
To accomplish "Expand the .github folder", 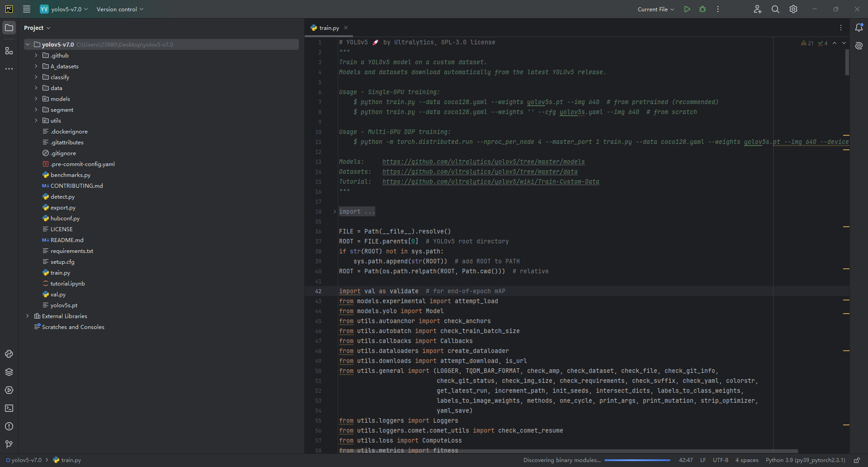I will 36,55.
